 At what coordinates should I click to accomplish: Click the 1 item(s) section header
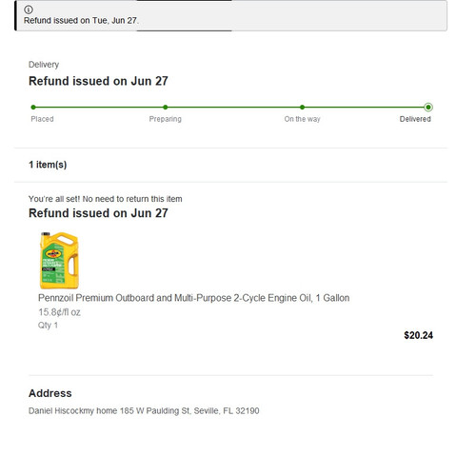pyautogui.click(x=48, y=165)
